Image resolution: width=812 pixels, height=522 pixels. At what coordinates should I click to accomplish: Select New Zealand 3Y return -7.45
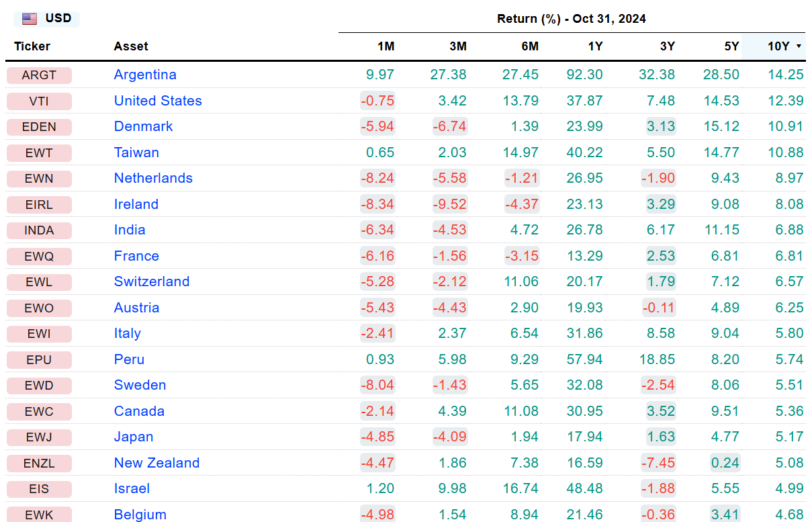pos(658,463)
